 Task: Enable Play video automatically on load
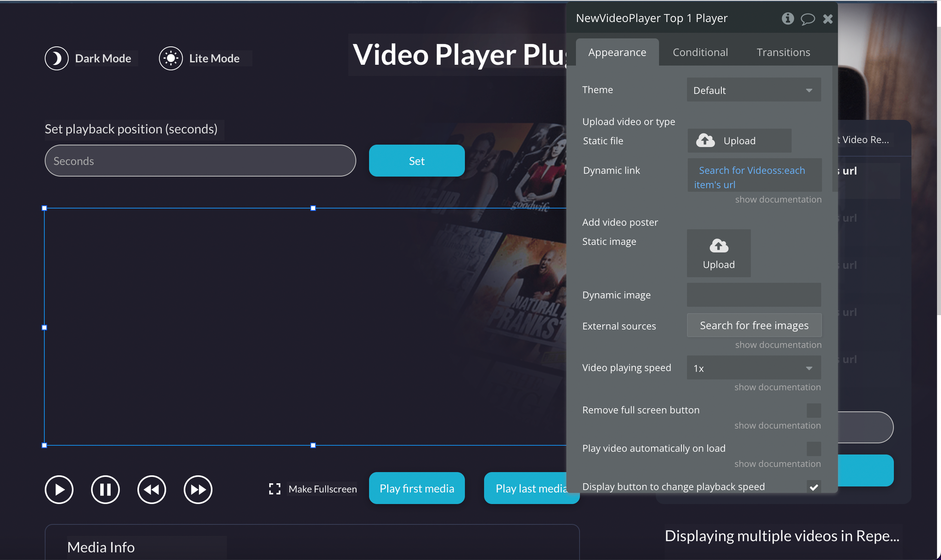(x=813, y=448)
